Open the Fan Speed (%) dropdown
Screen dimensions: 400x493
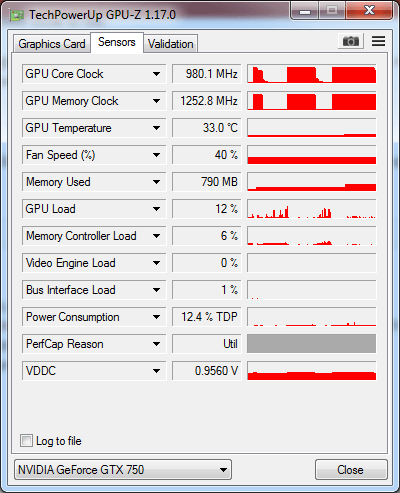click(x=156, y=155)
